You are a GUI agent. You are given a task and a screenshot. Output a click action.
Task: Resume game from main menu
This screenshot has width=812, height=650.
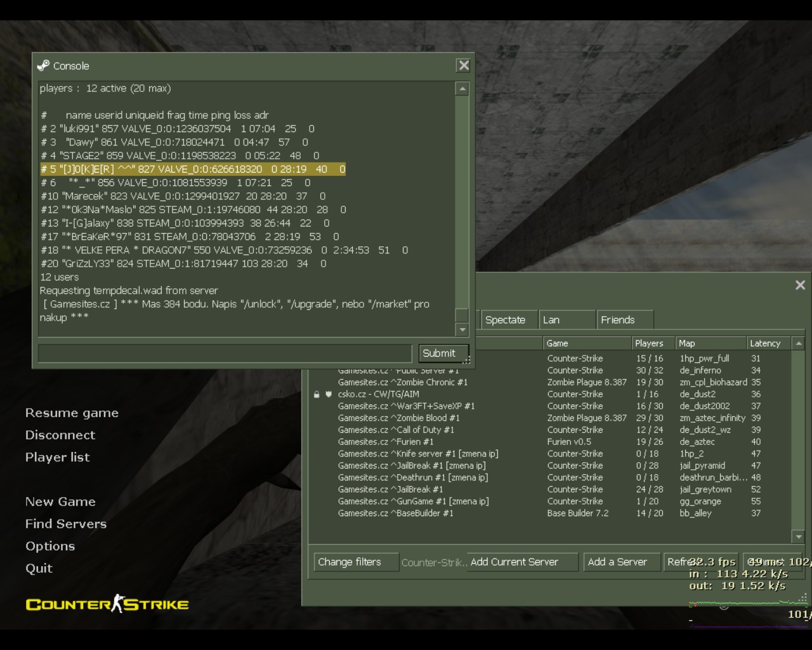click(72, 413)
